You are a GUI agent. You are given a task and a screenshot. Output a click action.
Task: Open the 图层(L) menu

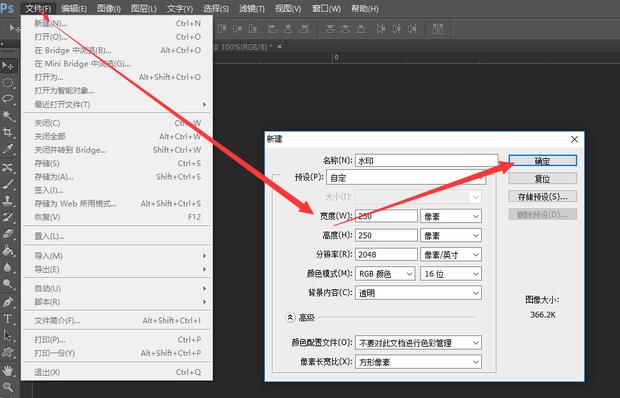[x=144, y=8]
